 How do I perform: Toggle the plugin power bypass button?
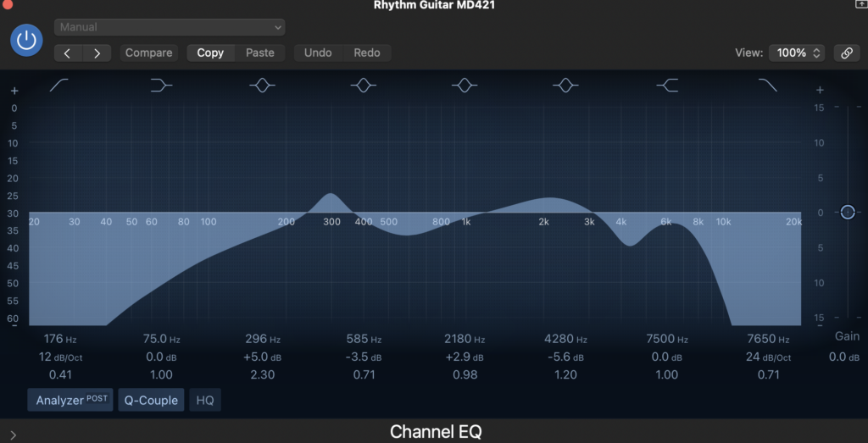coord(27,40)
